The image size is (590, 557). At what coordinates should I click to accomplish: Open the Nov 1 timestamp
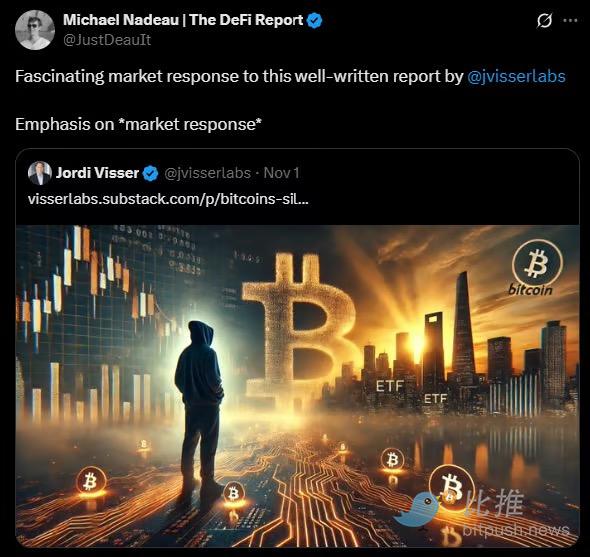point(281,173)
